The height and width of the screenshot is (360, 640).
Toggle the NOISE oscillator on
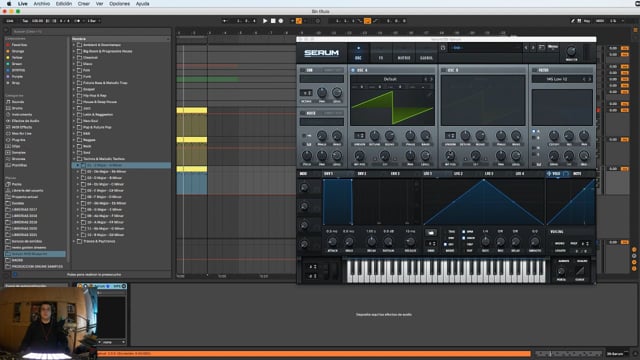point(302,113)
